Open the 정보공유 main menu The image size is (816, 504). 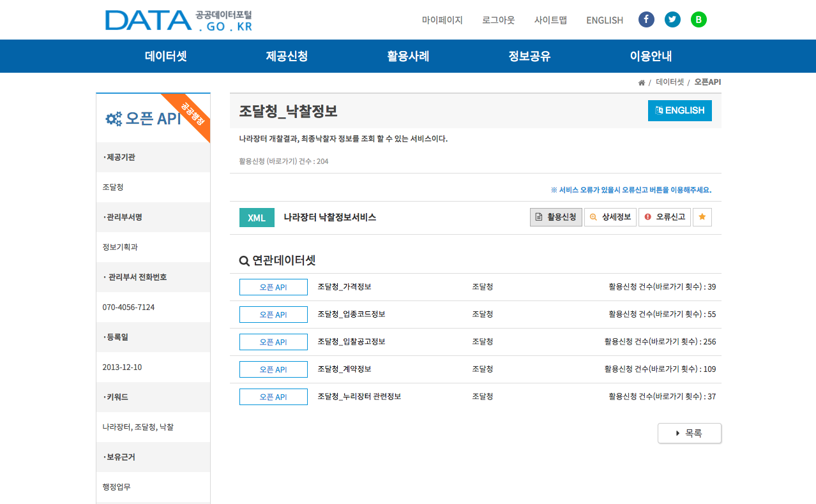pos(529,56)
